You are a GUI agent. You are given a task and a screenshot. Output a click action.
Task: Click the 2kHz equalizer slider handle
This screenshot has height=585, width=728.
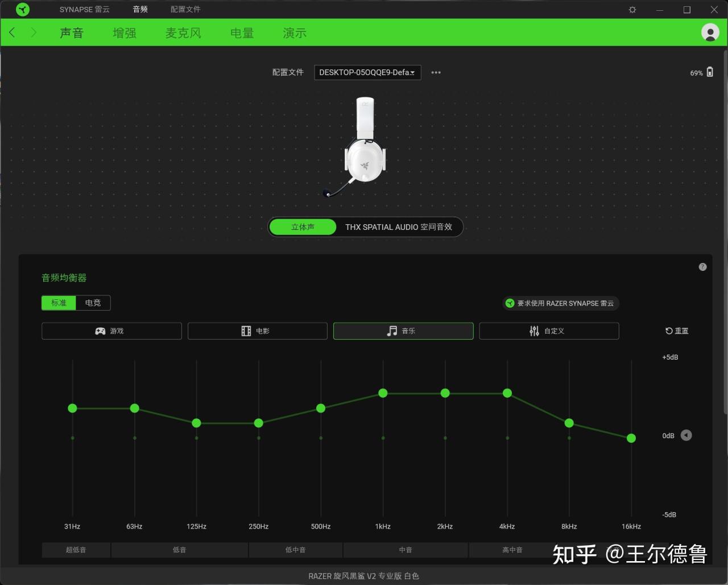[445, 393]
